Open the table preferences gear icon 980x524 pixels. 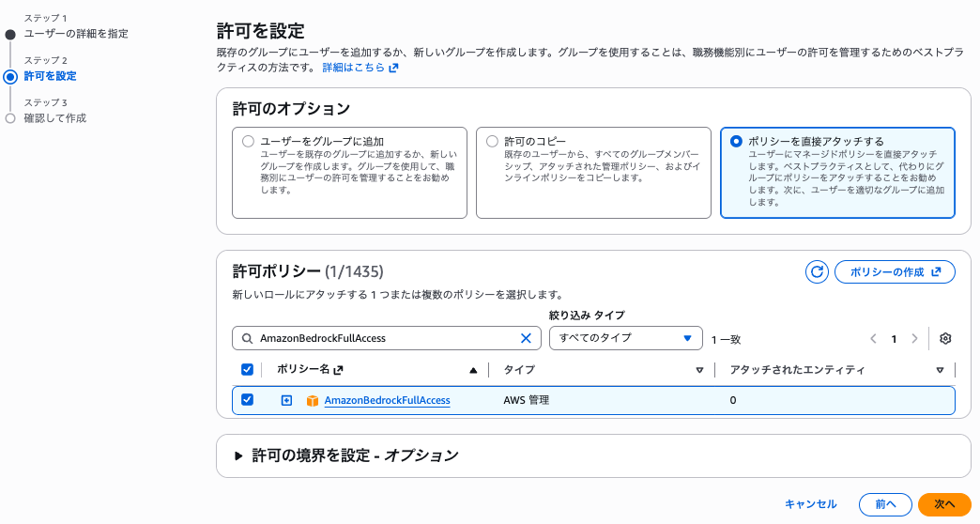tap(945, 338)
